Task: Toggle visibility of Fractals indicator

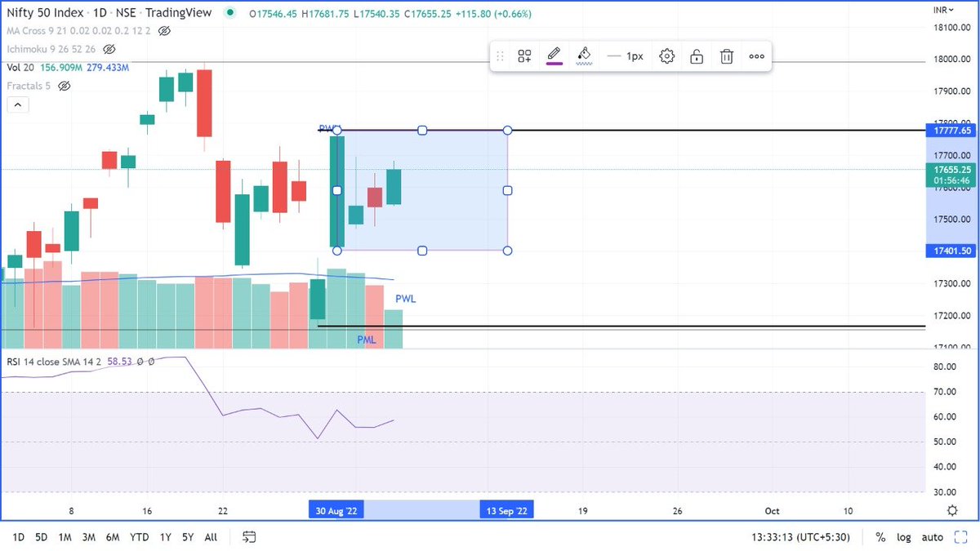Action: click(x=65, y=86)
